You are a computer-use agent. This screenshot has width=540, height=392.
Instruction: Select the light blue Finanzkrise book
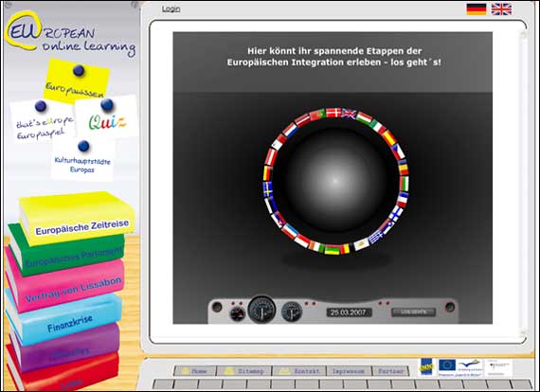[65, 318]
